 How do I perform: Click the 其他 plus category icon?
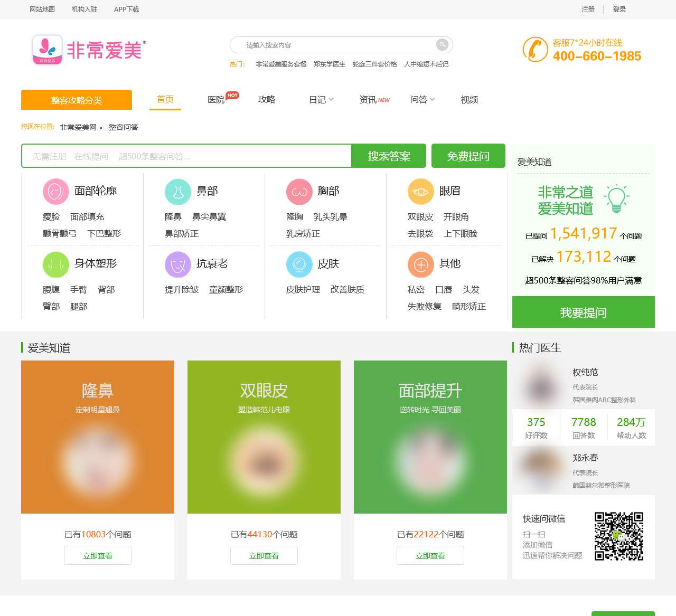coord(420,264)
